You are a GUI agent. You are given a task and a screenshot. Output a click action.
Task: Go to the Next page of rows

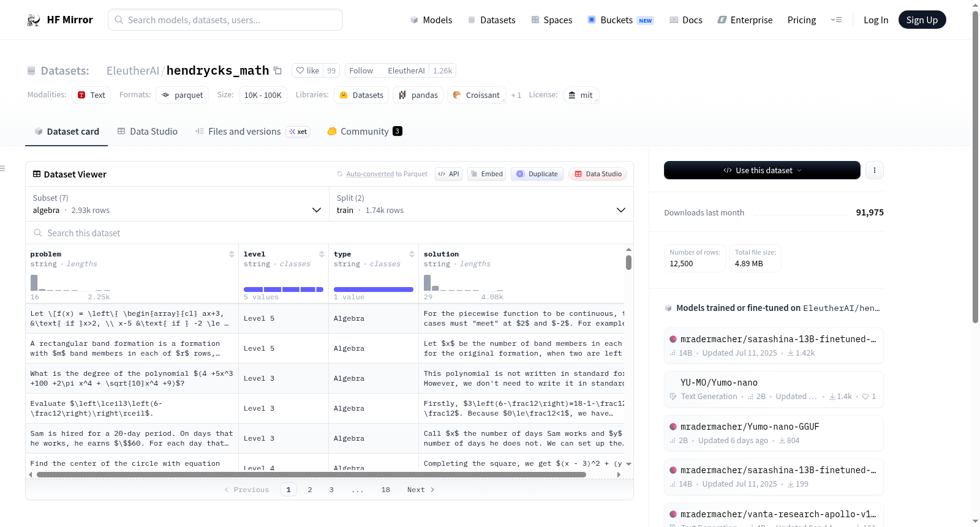[x=421, y=490]
